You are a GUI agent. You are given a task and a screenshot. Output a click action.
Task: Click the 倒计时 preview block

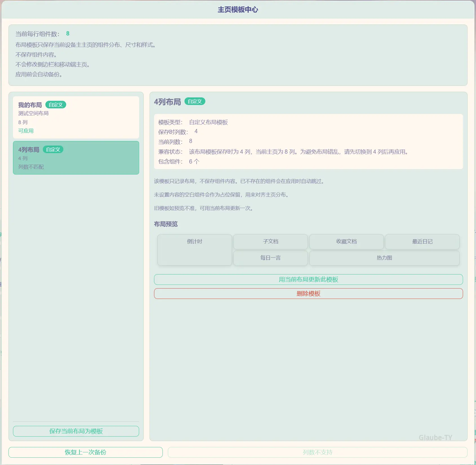click(195, 250)
